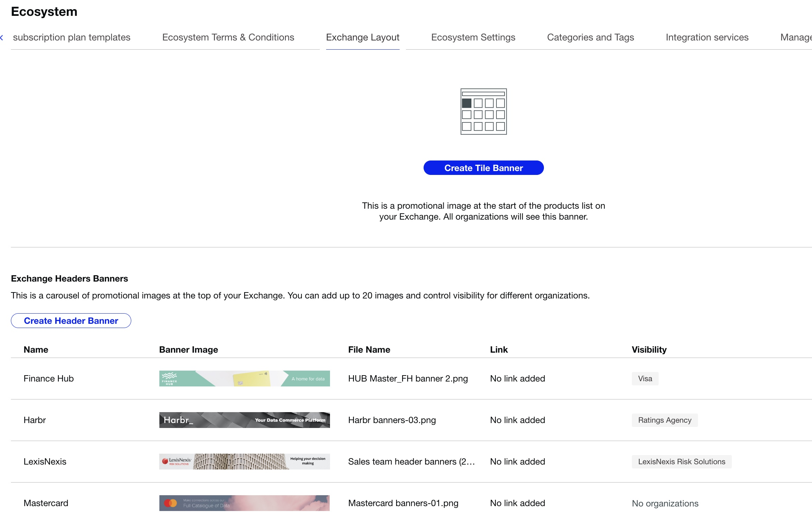Switch to Ecosystem Terms & Conditions tab
This screenshot has height=523, width=812.
[x=228, y=37]
